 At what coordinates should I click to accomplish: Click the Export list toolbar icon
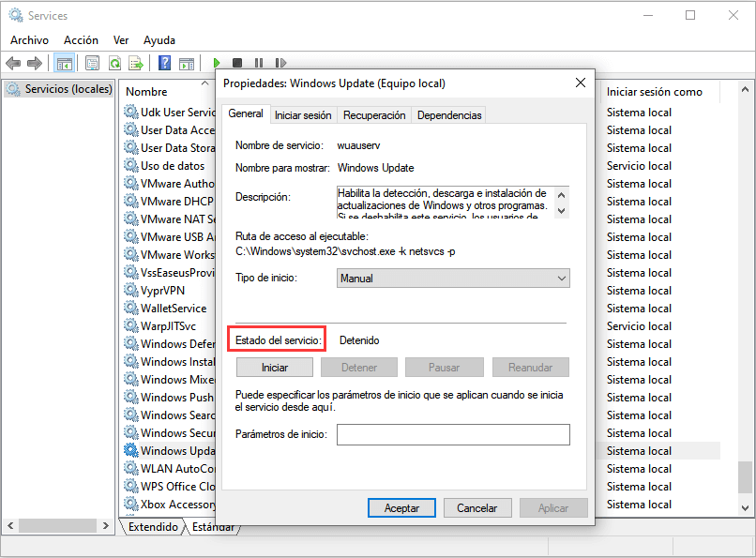(136, 63)
